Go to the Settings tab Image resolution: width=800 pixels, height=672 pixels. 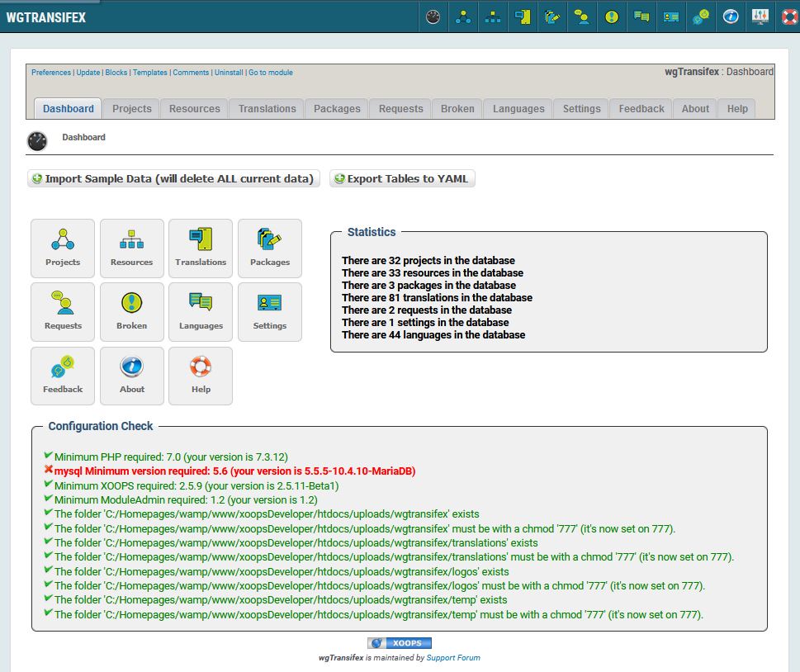581,109
